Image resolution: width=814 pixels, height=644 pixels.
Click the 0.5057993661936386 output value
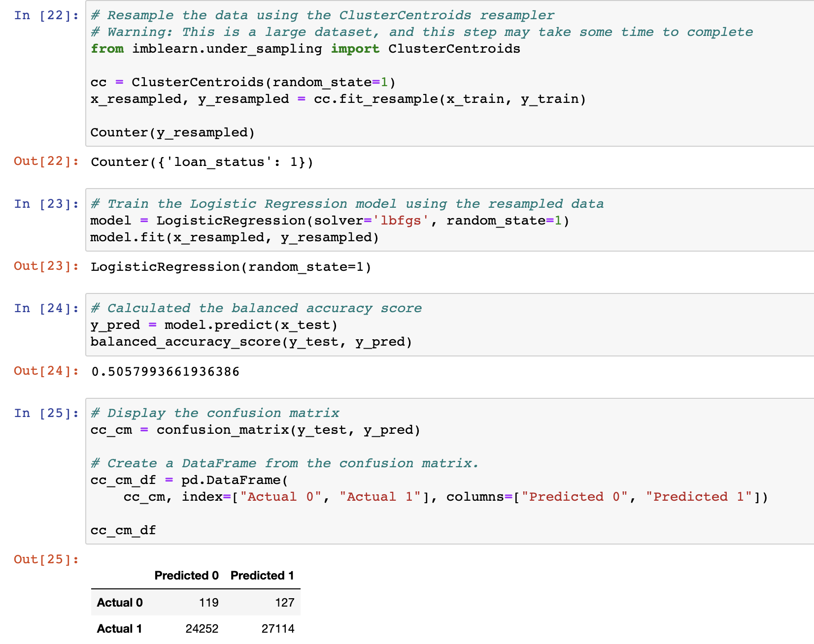pyautogui.click(x=166, y=371)
